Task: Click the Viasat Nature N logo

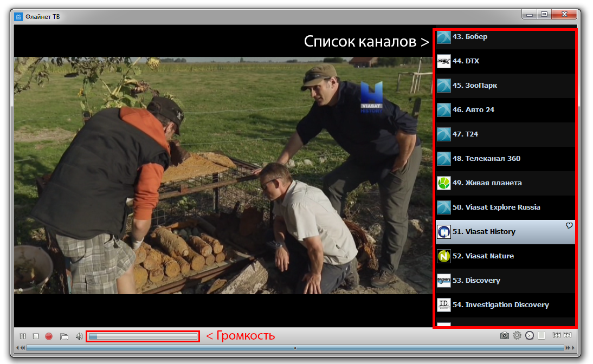Action: [443, 256]
